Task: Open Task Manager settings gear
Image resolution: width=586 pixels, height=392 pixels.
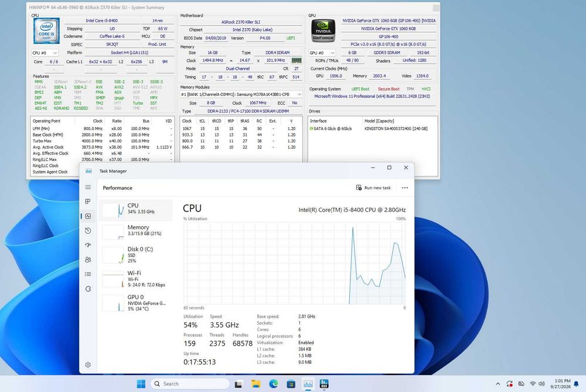Action: 88,364
